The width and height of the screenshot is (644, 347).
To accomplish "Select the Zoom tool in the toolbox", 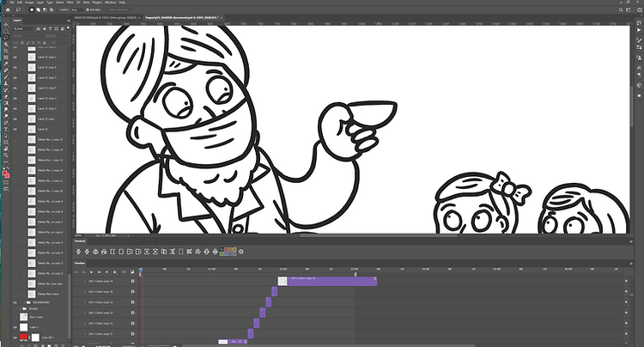I will (6, 155).
